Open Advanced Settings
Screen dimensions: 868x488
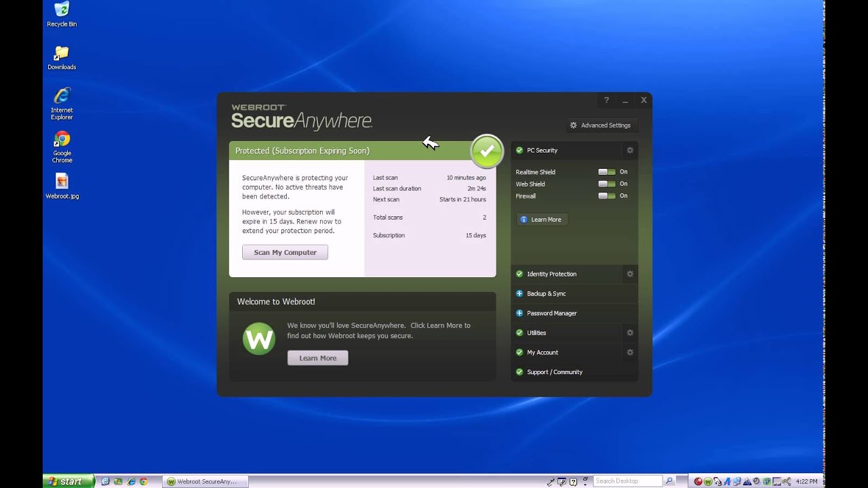point(601,125)
